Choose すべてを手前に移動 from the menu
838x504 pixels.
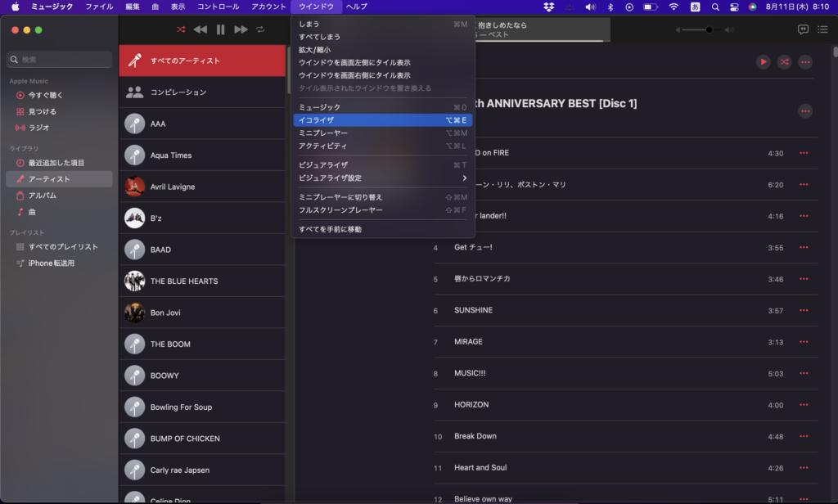click(x=383, y=229)
